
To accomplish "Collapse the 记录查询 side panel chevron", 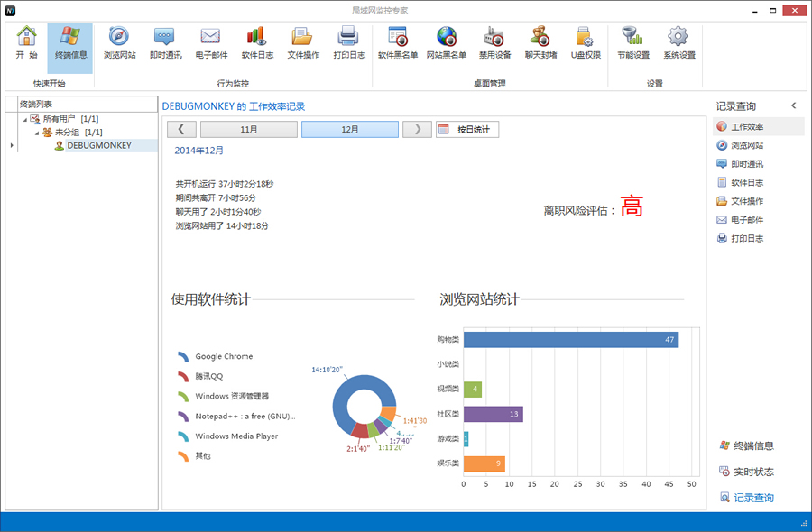I will (794, 105).
